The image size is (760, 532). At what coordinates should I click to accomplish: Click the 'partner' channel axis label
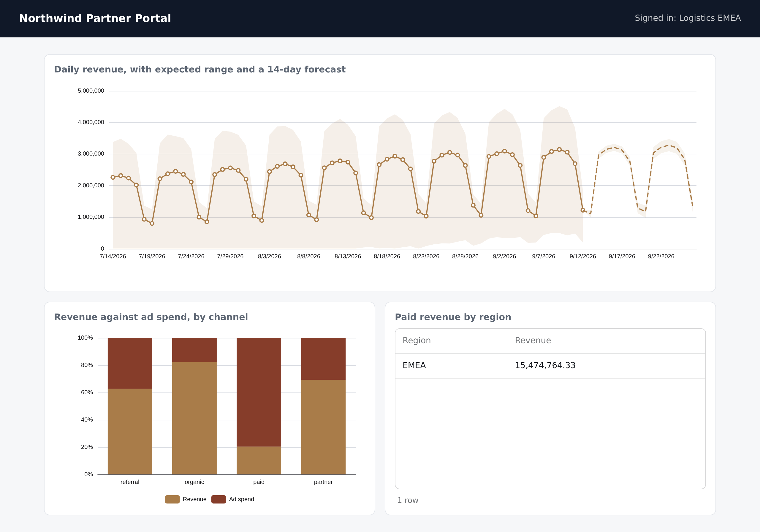click(x=323, y=482)
